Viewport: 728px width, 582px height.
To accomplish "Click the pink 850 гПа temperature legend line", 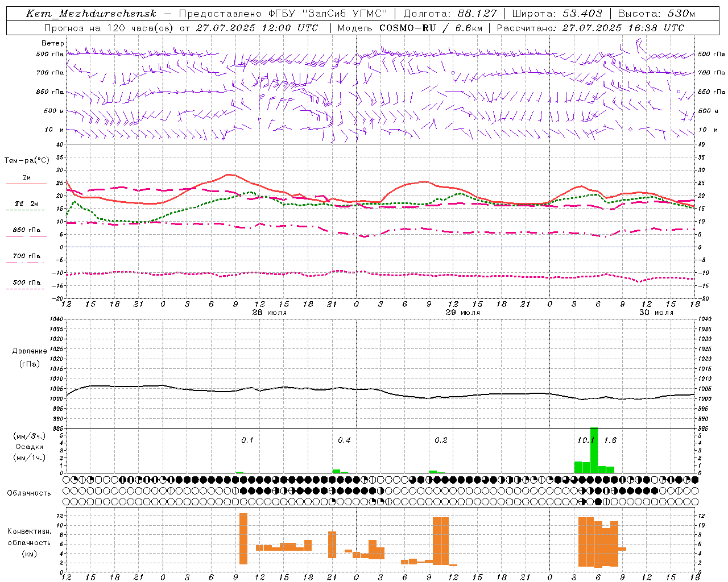I will tap(26, 236).
